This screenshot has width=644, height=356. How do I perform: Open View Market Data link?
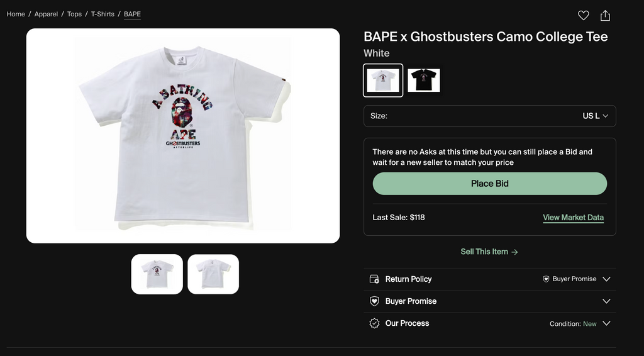[x=573, y=218]
